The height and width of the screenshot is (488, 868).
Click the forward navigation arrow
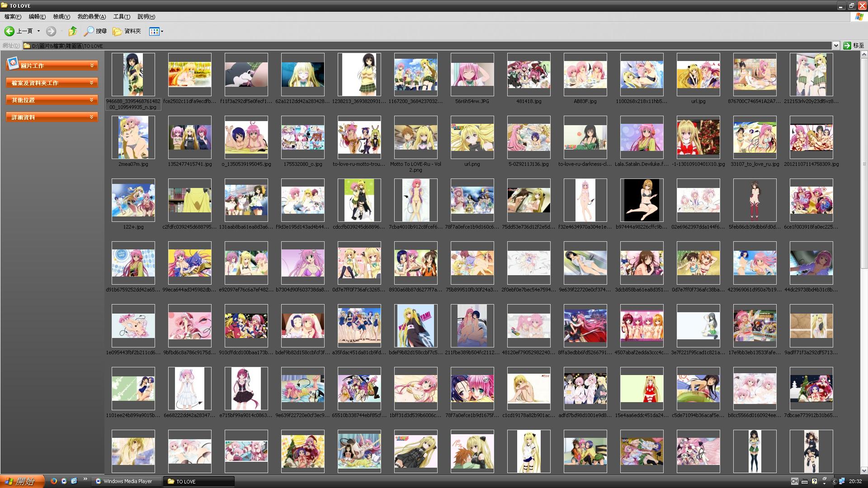click(51, 31)
